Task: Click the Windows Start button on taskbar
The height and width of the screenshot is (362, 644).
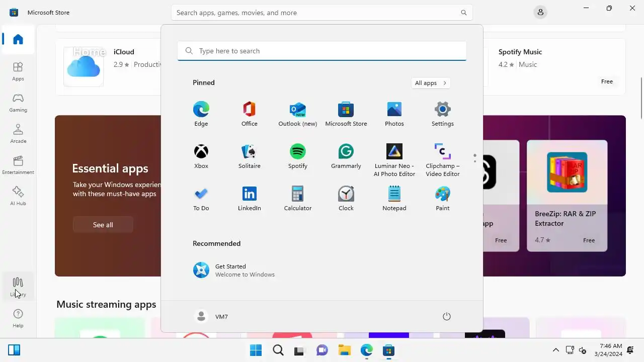Action: point(256,350)
